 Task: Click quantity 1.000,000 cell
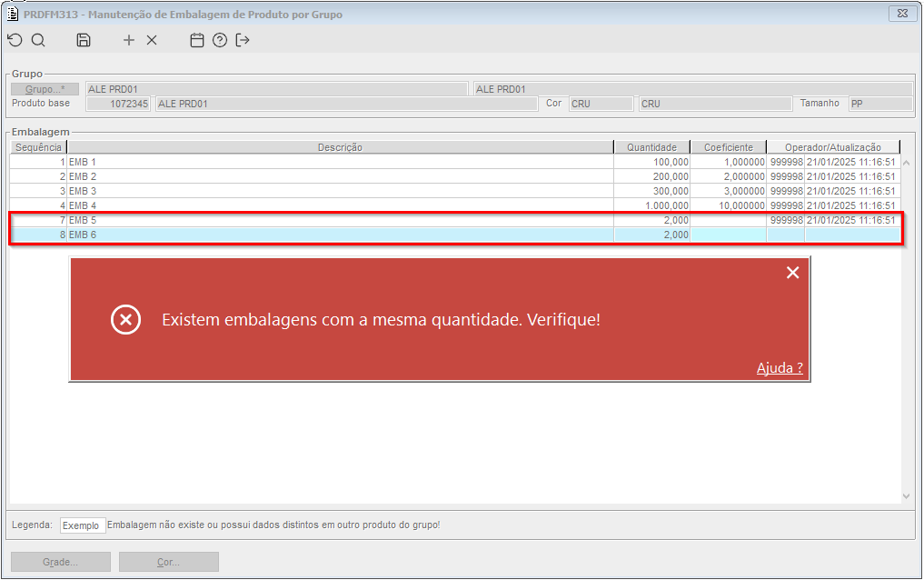[651, 205]
